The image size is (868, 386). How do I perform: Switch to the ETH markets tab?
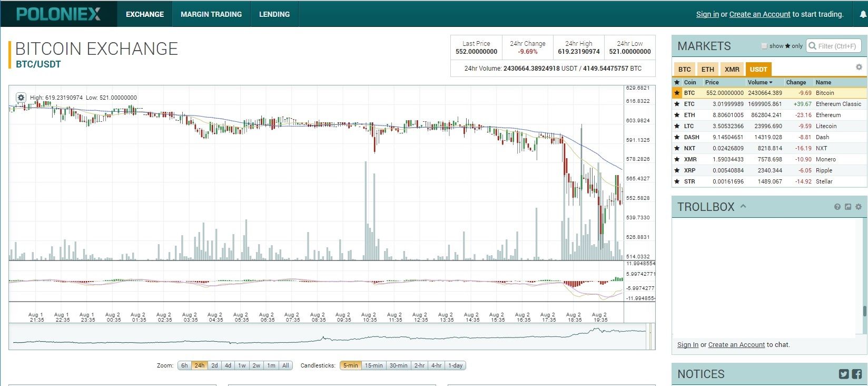click(x=707, y=69)
